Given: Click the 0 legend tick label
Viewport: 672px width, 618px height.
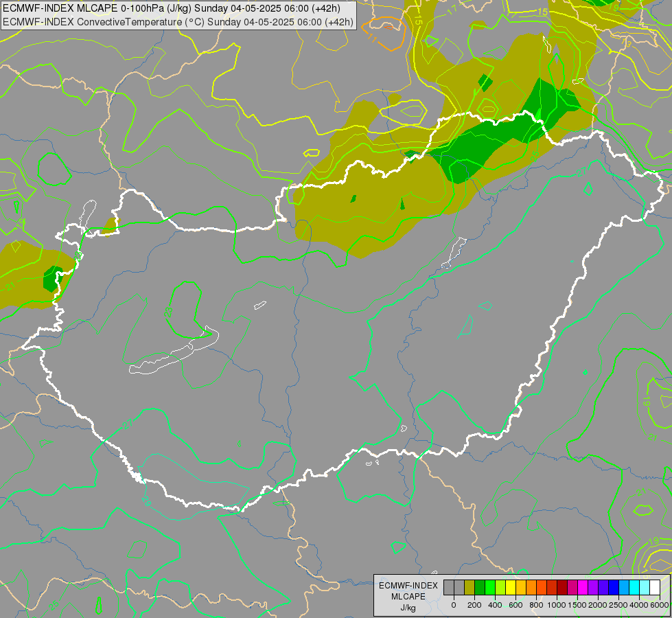Looking at the screenshot, I should pos(454,605).
